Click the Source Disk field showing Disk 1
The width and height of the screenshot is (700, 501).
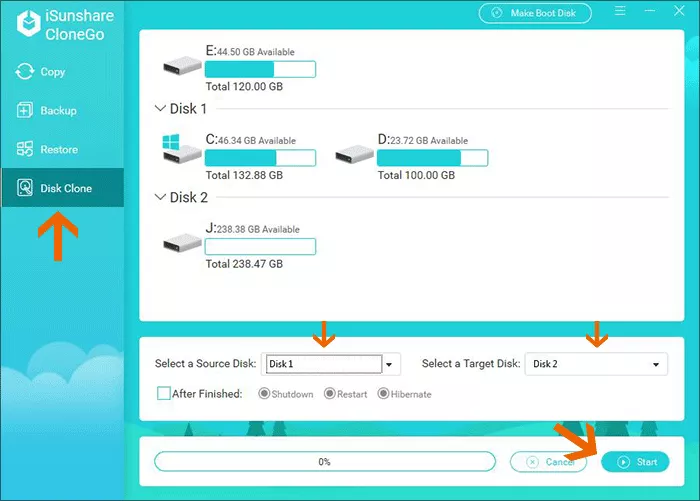click(324, 364)
